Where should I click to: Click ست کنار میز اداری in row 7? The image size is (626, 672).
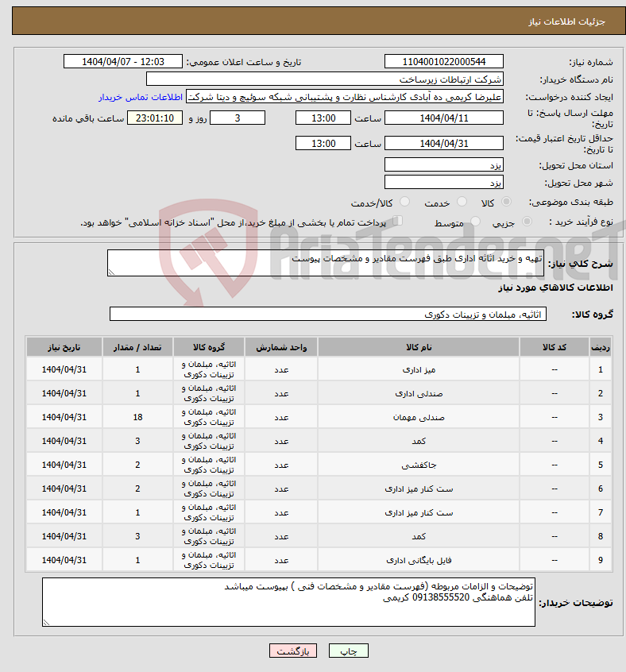coord(419,512)
